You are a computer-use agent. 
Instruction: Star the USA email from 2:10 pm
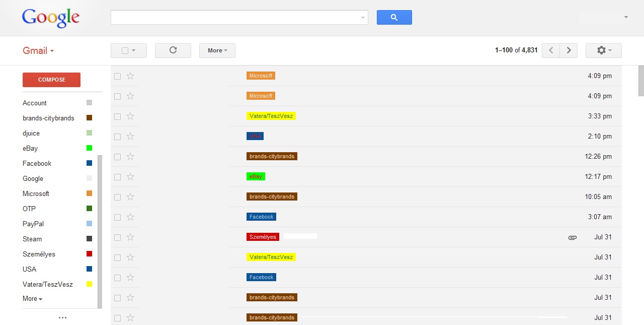tap(130, 136)
